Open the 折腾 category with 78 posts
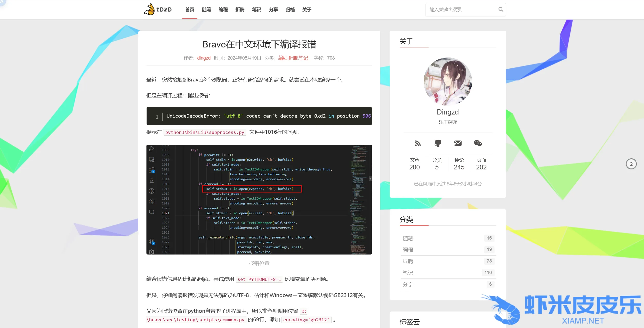Image resolution: width=644 pixels, height=328 pixels. pos(408,261)
